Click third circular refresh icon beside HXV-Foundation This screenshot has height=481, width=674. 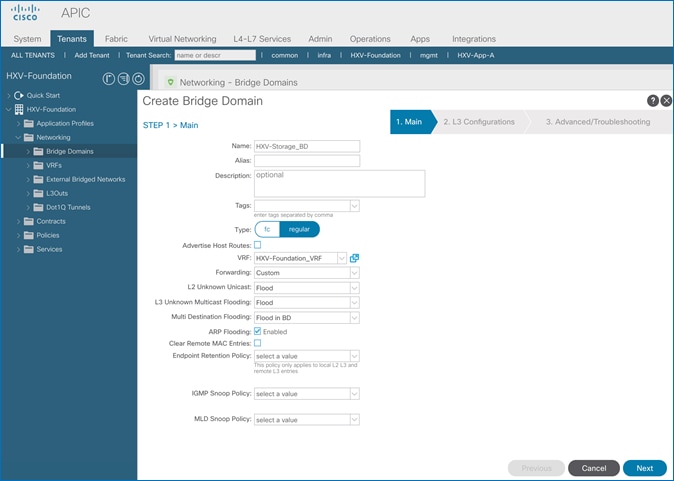[138, 79]
